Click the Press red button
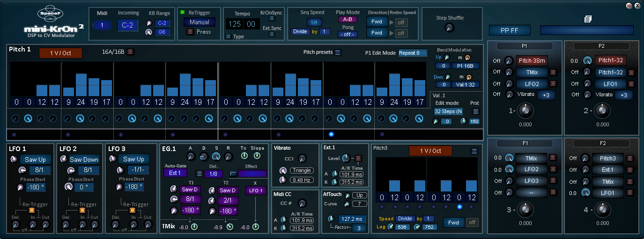Viewport: 644px width, 239px height. tap(190, 32)
